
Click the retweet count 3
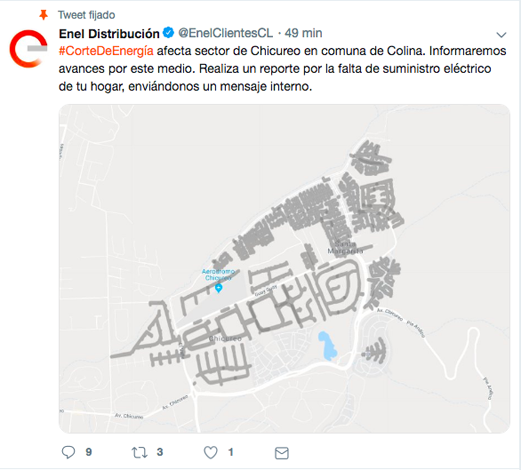coord(160,452)
